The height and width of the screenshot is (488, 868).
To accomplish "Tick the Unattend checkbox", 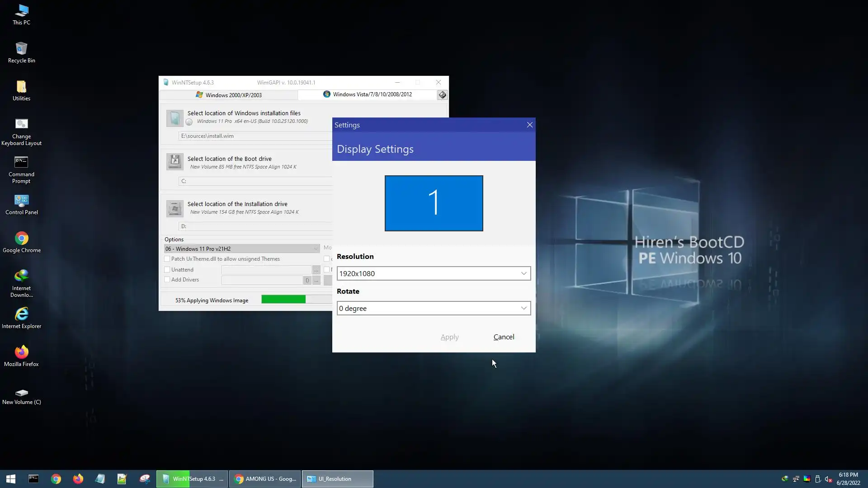I will tap(167, 270).
